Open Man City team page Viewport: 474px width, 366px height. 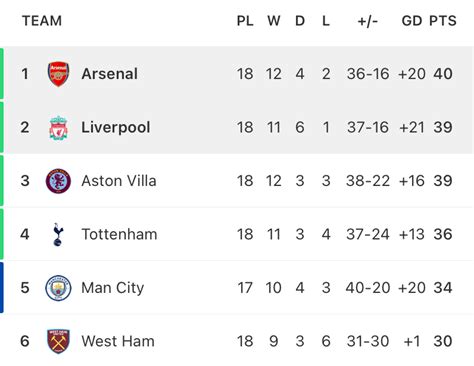(x=113, y=288)
